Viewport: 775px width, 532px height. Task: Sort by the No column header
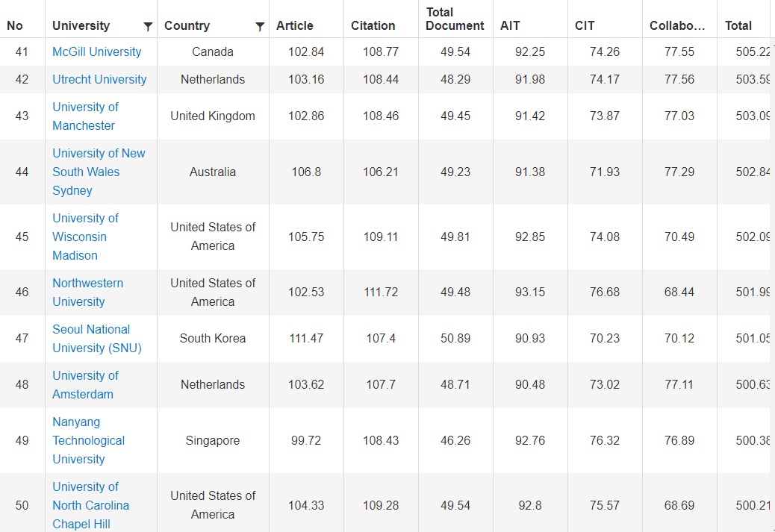click(x=15, y=25)
